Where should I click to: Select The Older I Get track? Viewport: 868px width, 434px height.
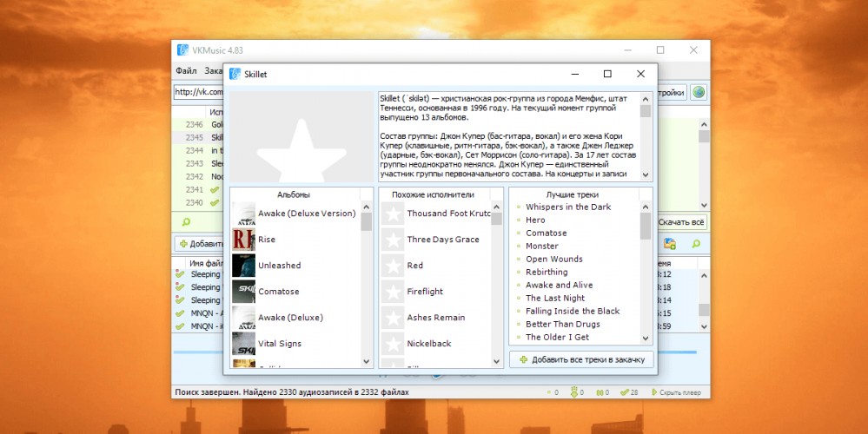pyautogui.click(x=557, y=337)
